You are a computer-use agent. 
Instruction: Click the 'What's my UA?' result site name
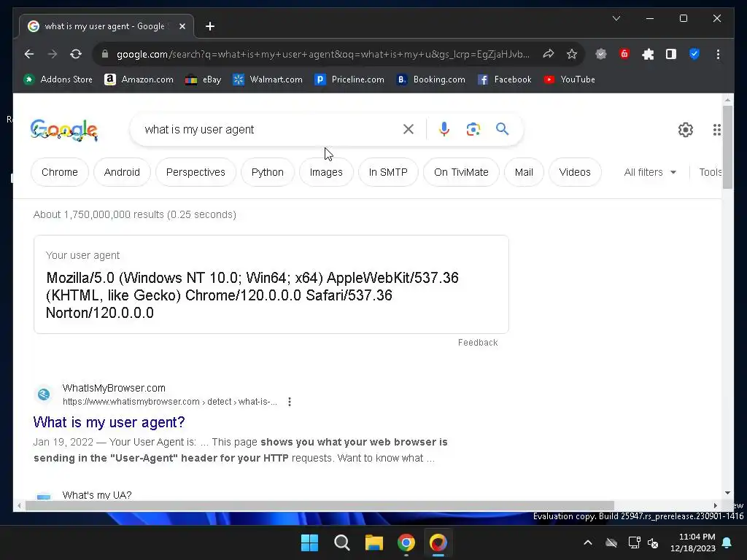point(97,495)
